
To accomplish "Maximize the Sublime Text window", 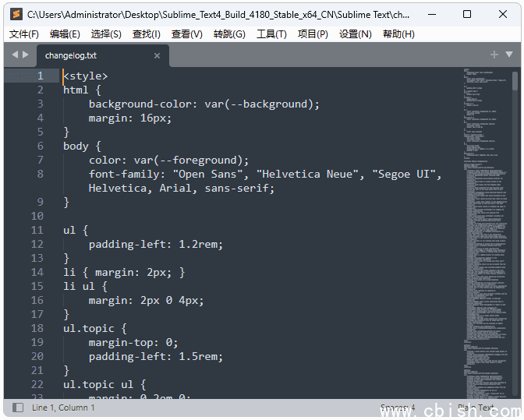I will coord(467,14).
